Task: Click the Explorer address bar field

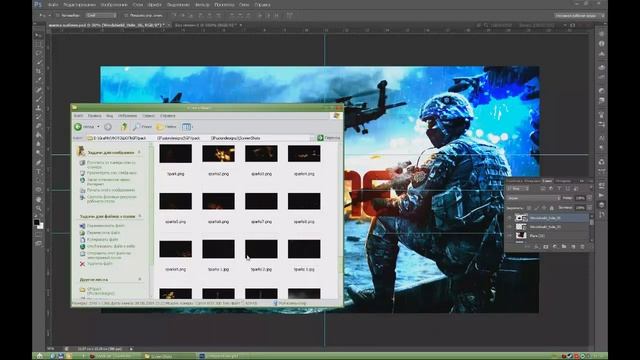Action: 200,138
